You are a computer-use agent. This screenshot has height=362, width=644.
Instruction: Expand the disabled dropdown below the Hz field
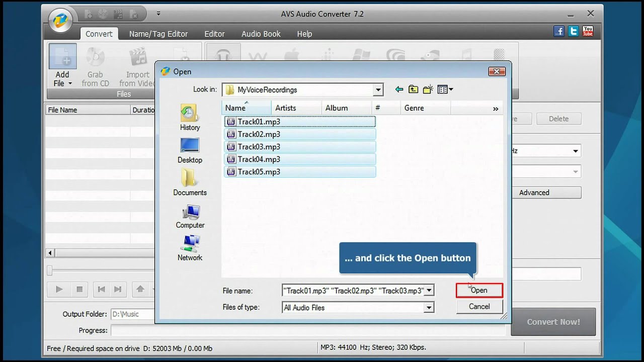(576, 172)
